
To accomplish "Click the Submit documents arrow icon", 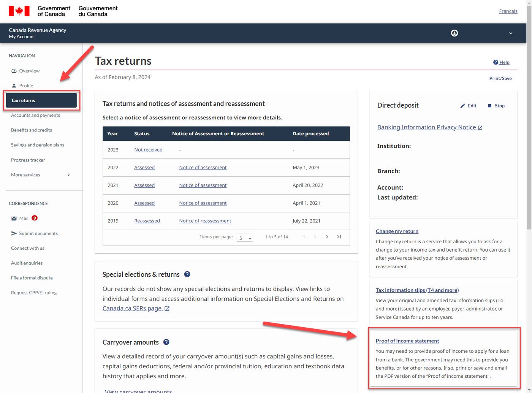I will 14,233.
